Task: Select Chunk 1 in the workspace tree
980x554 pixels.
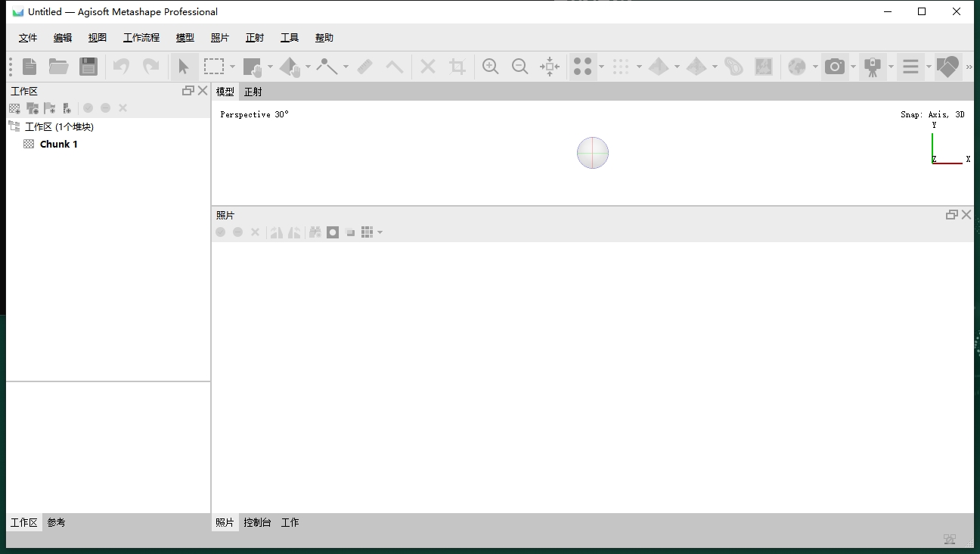Action: pyautogui.click(x=57, y=144)
